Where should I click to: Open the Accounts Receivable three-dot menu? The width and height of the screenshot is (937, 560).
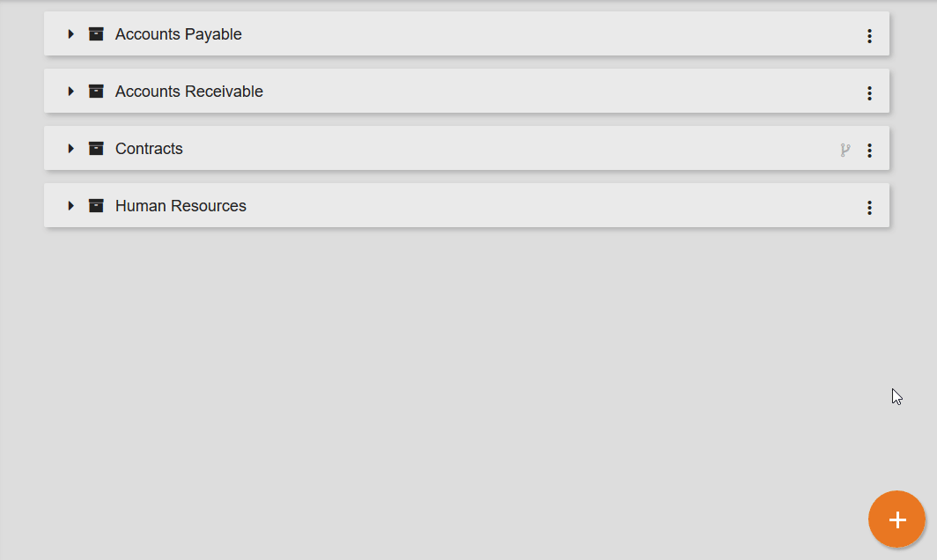click(x=869, y=93)
